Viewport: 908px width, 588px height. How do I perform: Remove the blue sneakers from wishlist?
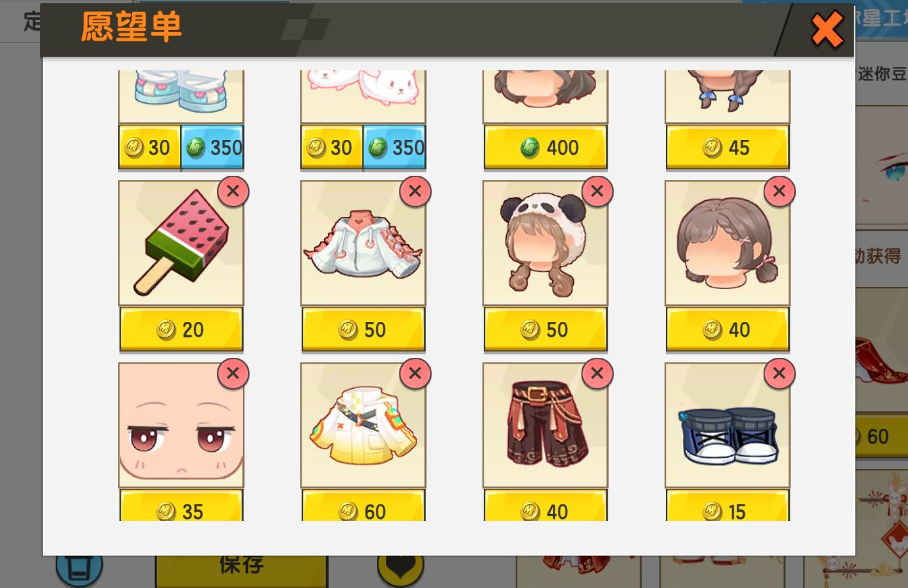coord(780,373)
